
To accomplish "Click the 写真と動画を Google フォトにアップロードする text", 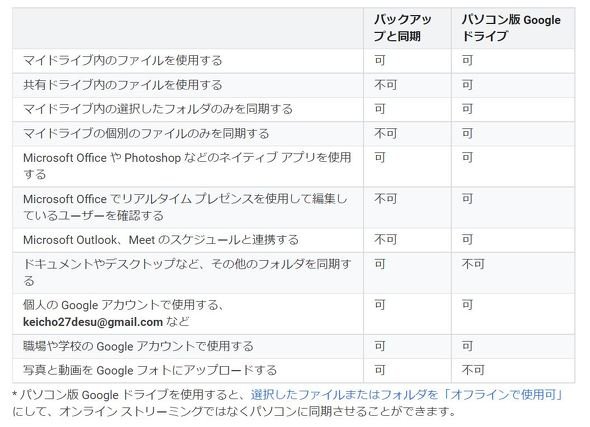I will pos(150,370).
